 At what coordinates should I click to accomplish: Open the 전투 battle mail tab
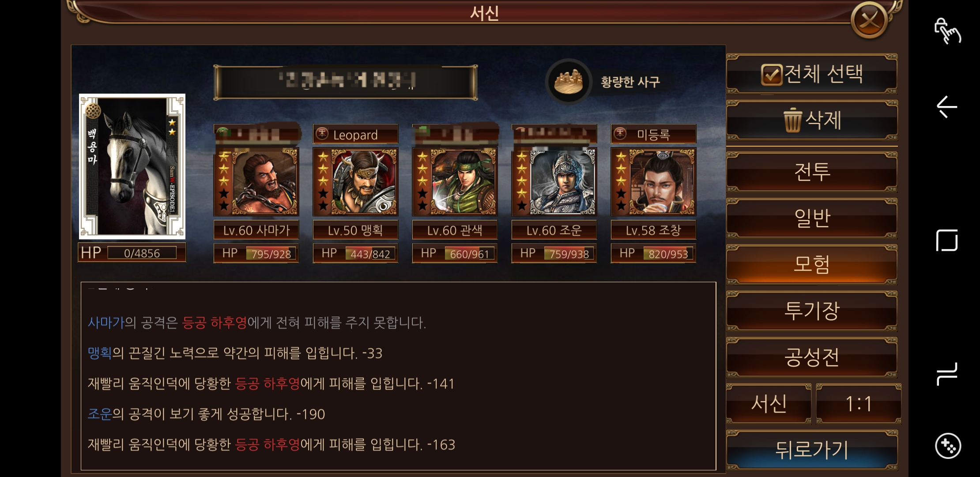[x=812, y=172]
